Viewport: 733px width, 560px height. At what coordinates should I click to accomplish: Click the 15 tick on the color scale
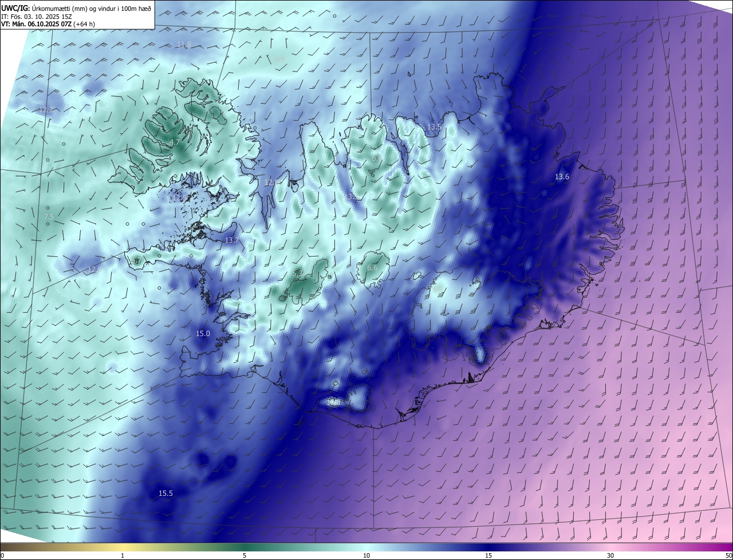coord(488,555)
